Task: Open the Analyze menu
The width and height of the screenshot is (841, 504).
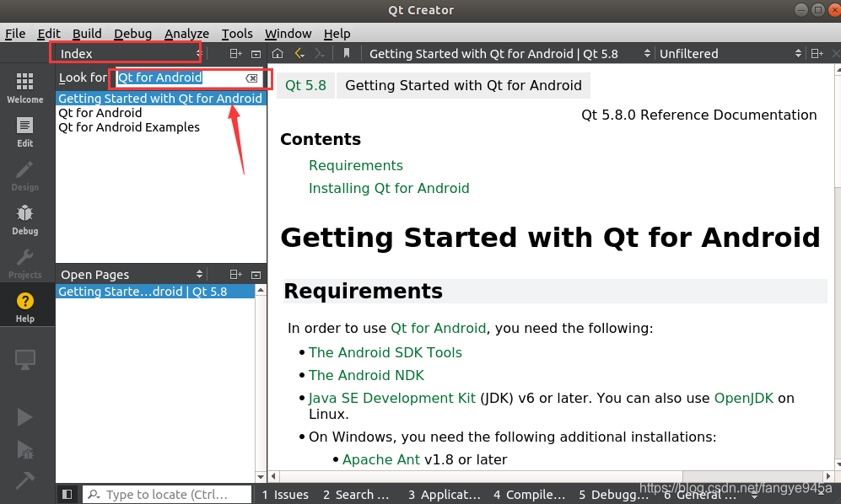Action: click(x=186, y=34)
